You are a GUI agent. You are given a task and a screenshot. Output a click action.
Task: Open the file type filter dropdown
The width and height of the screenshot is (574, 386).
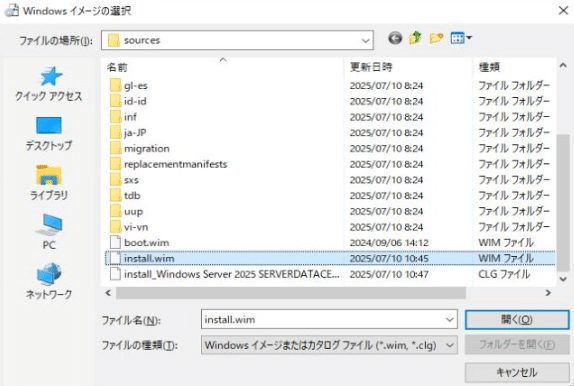click(450, 345)
